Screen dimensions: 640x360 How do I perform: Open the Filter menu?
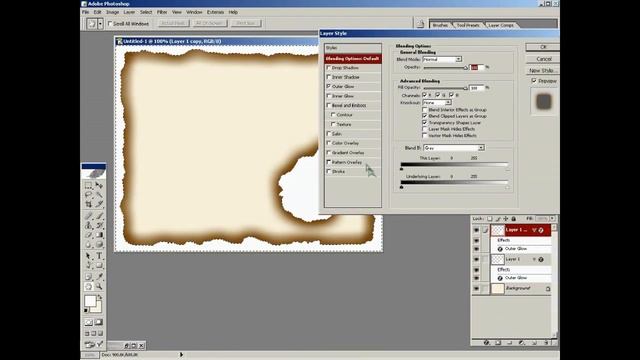tap(162, 12)
